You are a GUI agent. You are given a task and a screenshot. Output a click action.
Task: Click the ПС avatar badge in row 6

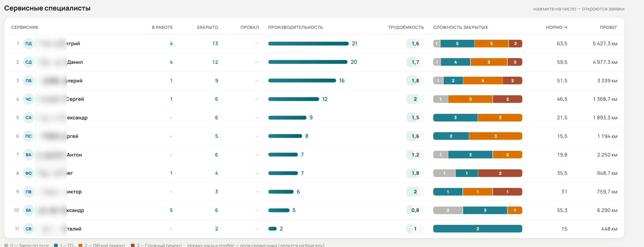click(x=28, y=136)
